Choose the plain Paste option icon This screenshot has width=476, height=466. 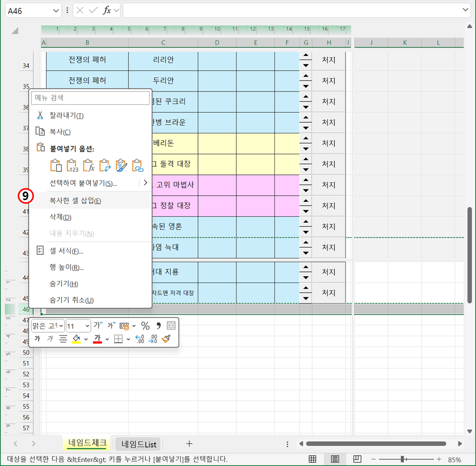click(x=56, y=165)
